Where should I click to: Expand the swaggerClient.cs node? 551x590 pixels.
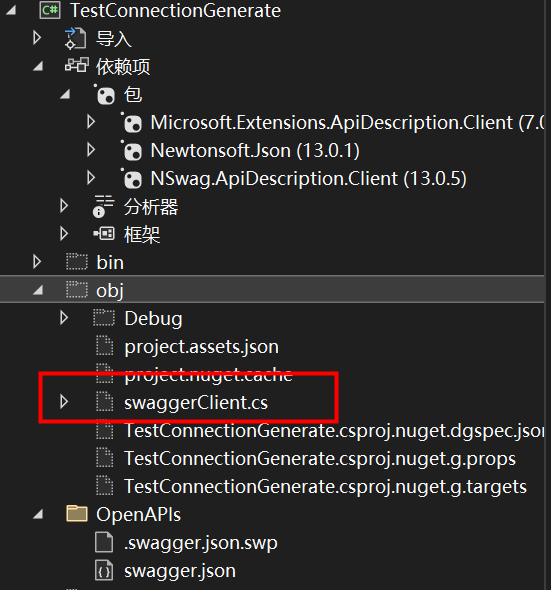tap(64, 402)
